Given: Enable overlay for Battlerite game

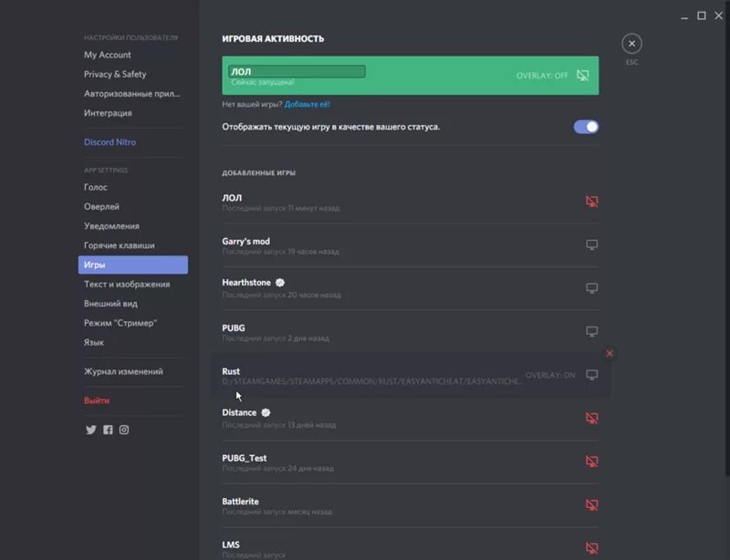Looking at the screenshot, I should click(x=591, y=504).
